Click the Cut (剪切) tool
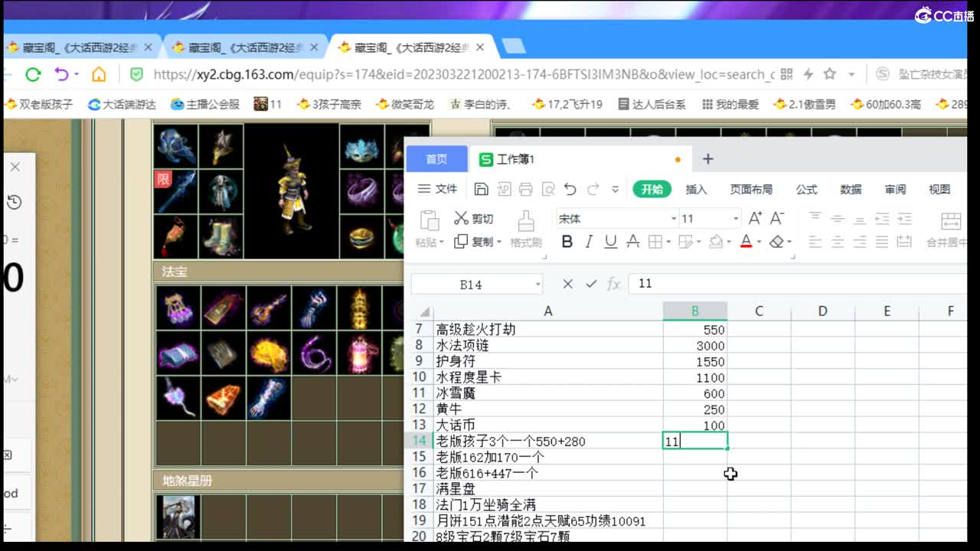 (474, 219)
